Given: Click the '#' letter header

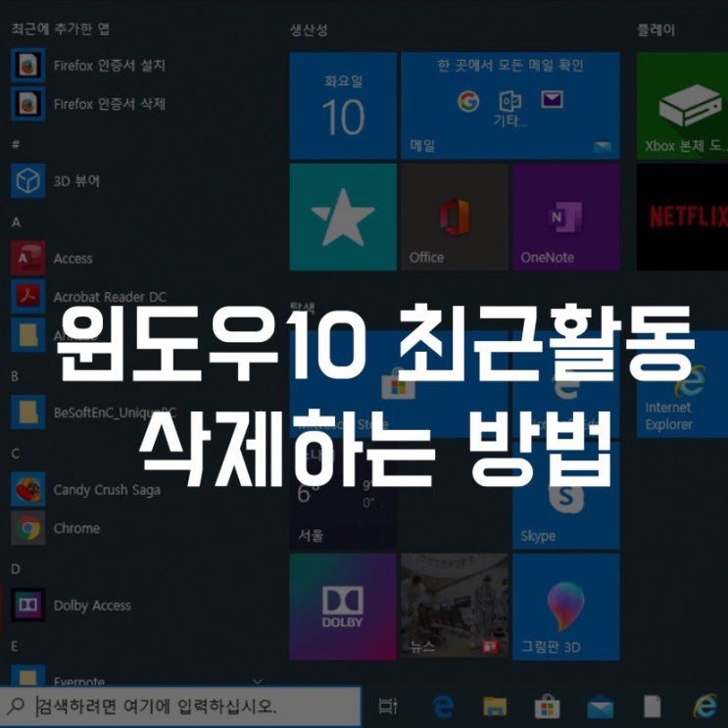Looking at the screenshot, I should (x=16, y=144).
